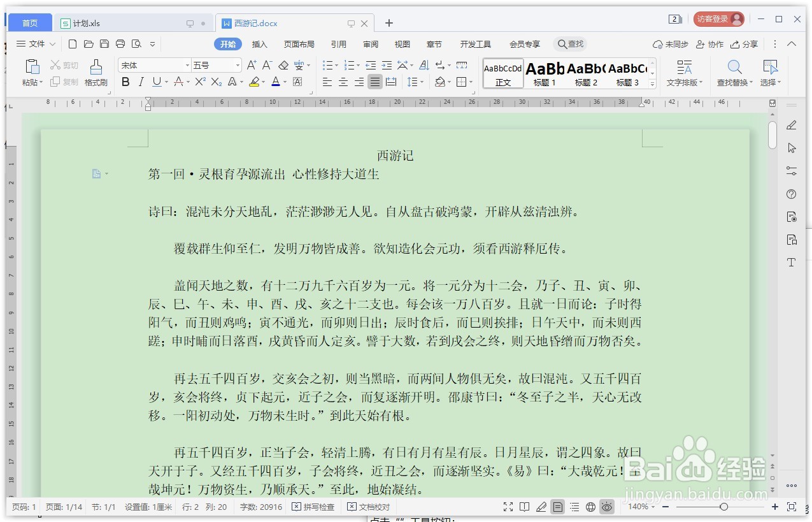Open the 审阅 ribbon tab

pyautogui.click(x=371, y=44)
